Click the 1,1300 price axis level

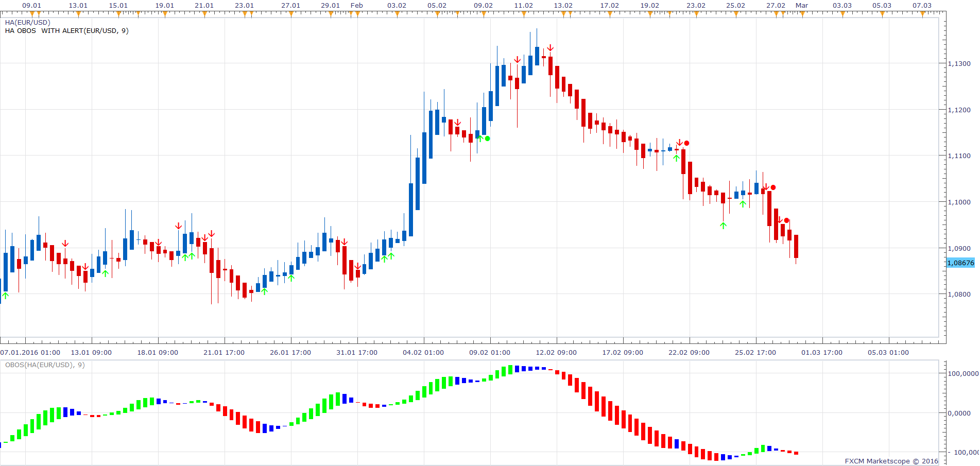click(959, 64)
